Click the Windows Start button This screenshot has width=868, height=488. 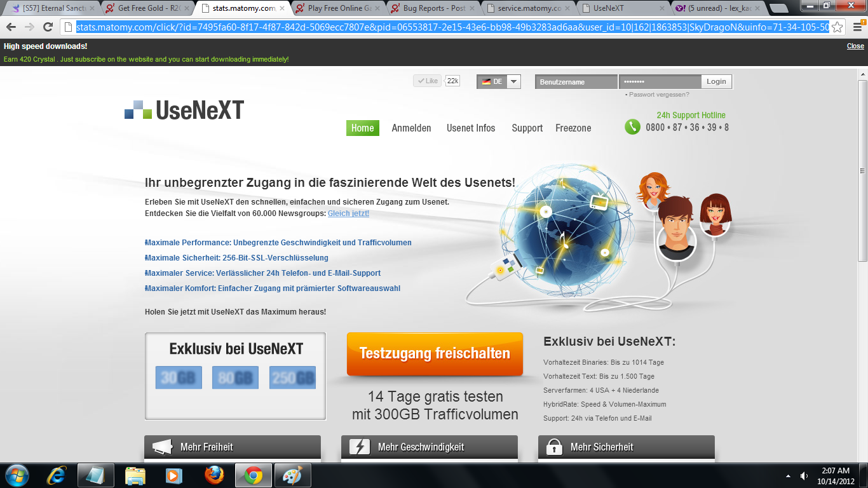(17, 475)
